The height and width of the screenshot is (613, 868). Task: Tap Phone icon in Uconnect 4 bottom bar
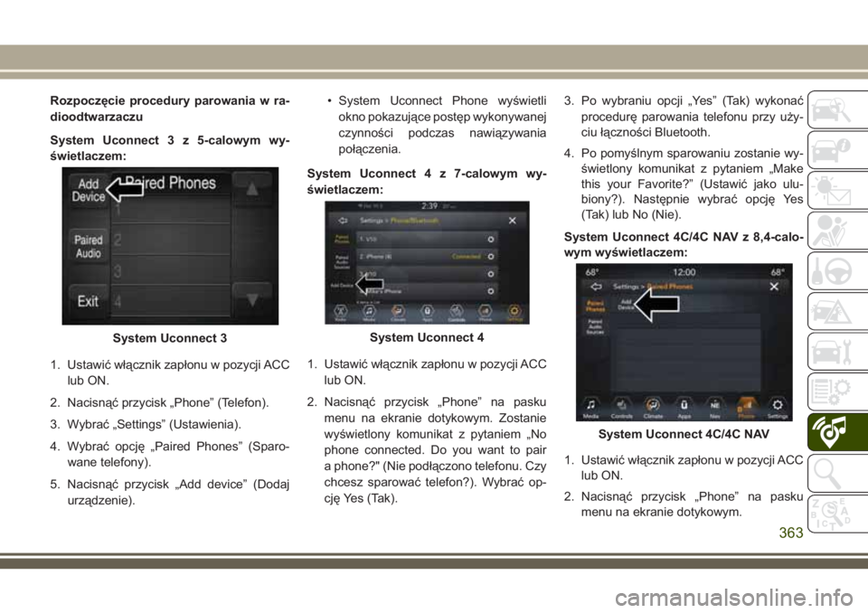(x=485, y=313)
